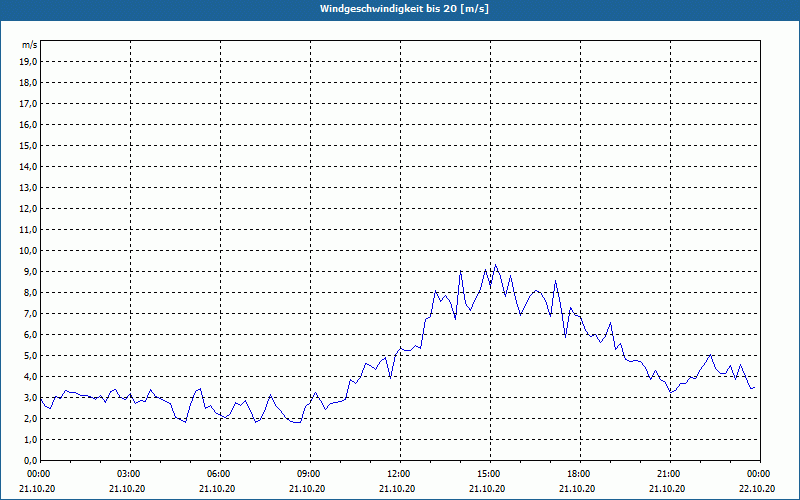Click the 'm/s' unit label

[x=29, y=45]
